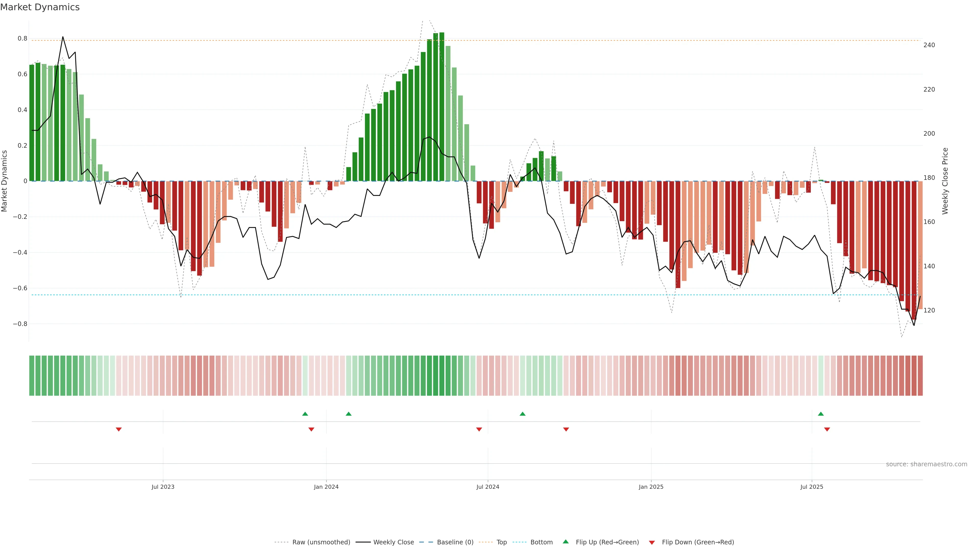Click the flip-down marker between Jul 2024 and Jan 2025
The width and height of the screenshot is (980, 551).
[x=566, y=429]
